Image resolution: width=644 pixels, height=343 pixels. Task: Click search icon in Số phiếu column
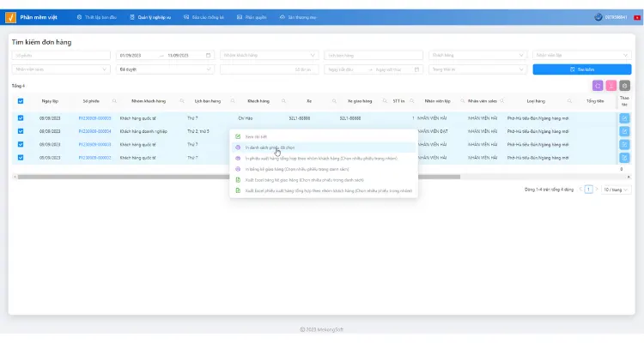[114, 101]
